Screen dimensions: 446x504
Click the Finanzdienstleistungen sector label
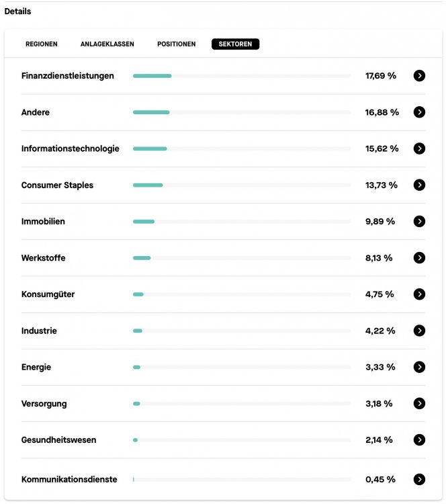pos(68,76)
